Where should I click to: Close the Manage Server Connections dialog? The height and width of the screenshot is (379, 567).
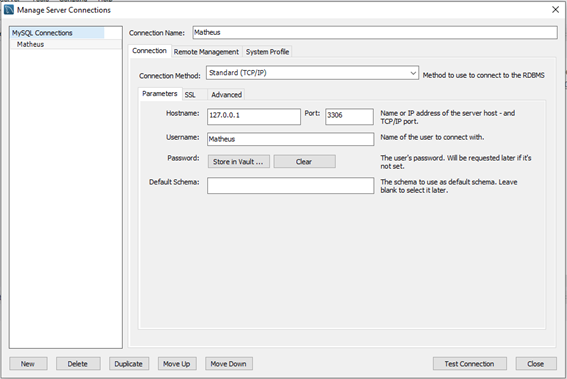[555, 10]
